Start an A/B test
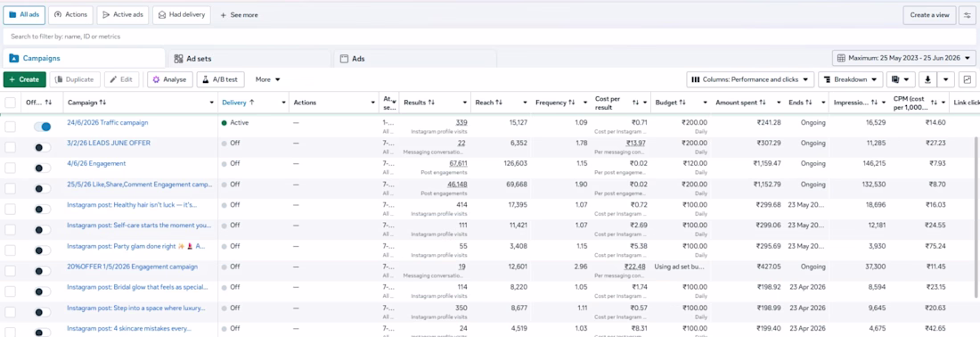 pos(221,79)
